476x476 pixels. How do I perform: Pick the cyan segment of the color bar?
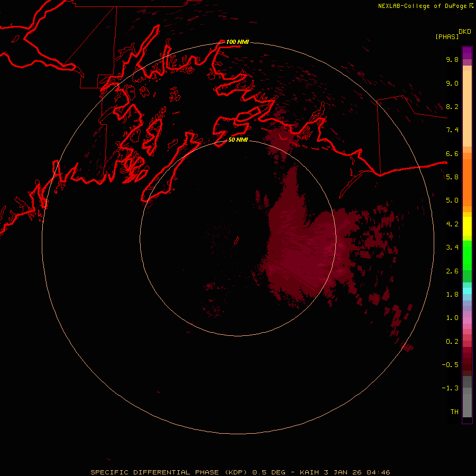point(467,290)
